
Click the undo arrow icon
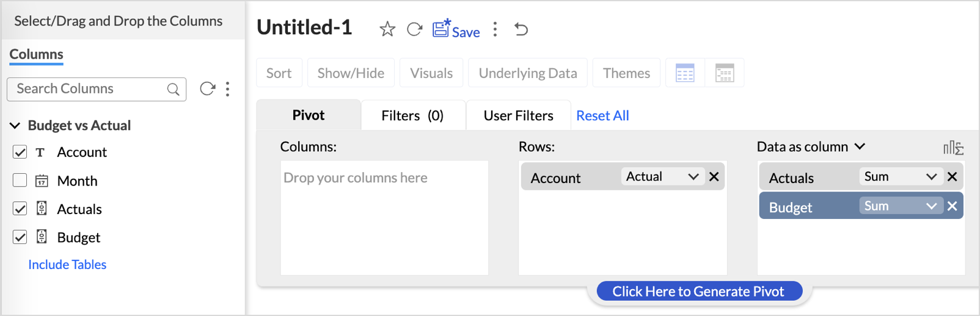(x=521, y=29)
